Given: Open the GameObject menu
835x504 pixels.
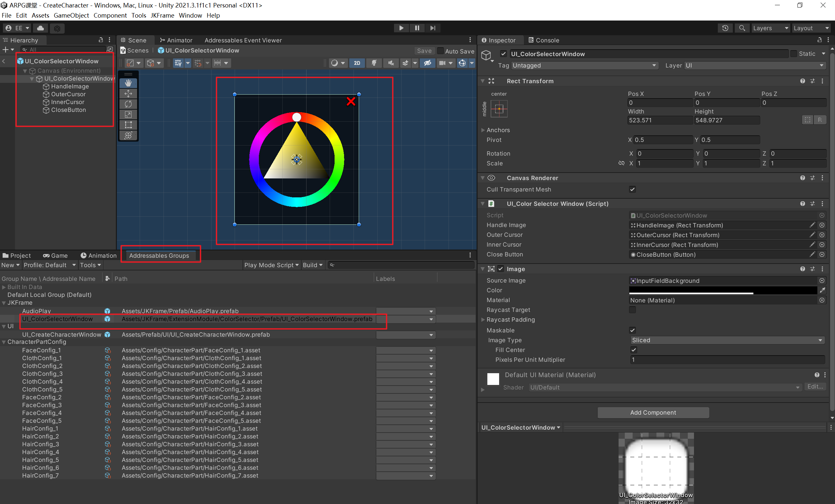Looking at the screenshot, I should point(71,15).
